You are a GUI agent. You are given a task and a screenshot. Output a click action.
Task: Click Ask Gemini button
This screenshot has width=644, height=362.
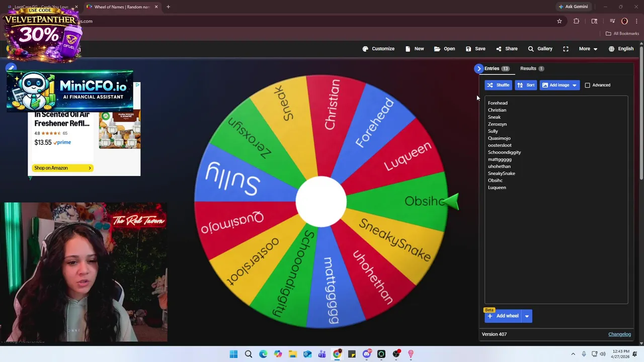573,7
